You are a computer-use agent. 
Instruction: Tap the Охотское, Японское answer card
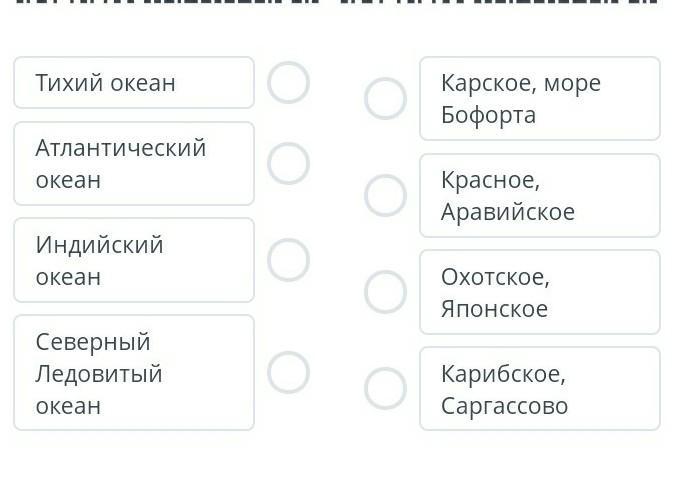(x=539, y=292)
